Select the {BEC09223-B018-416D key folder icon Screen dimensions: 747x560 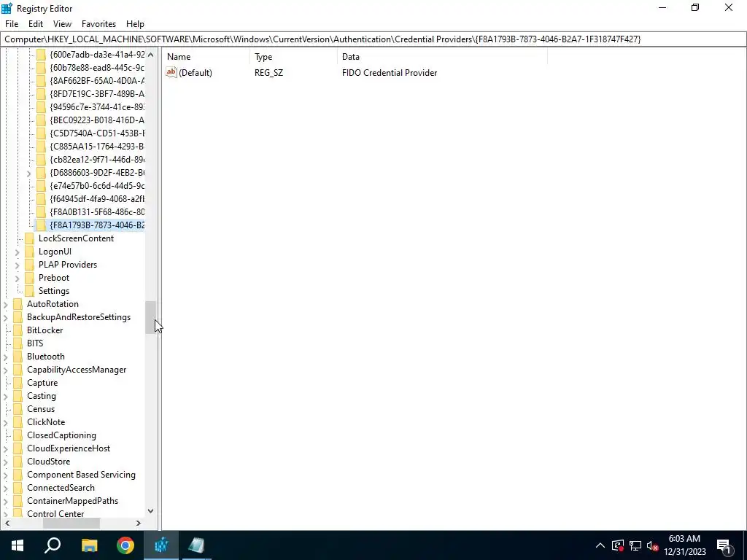point(41,120)
